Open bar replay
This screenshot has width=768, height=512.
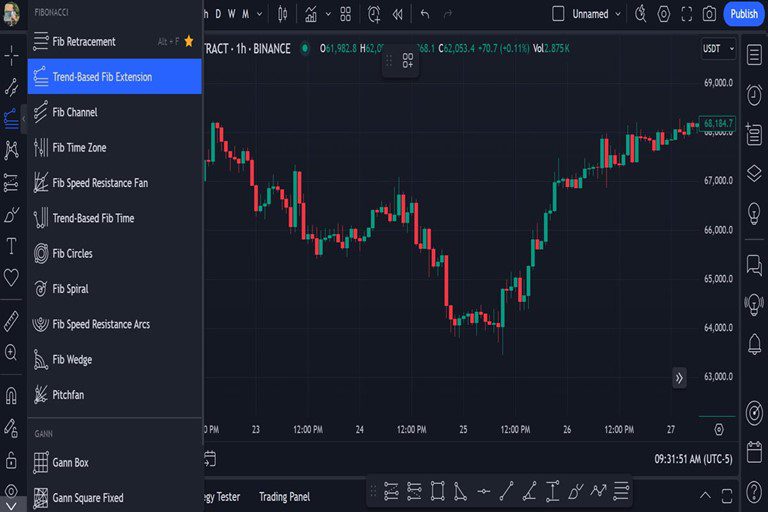(x=397, y=14)
